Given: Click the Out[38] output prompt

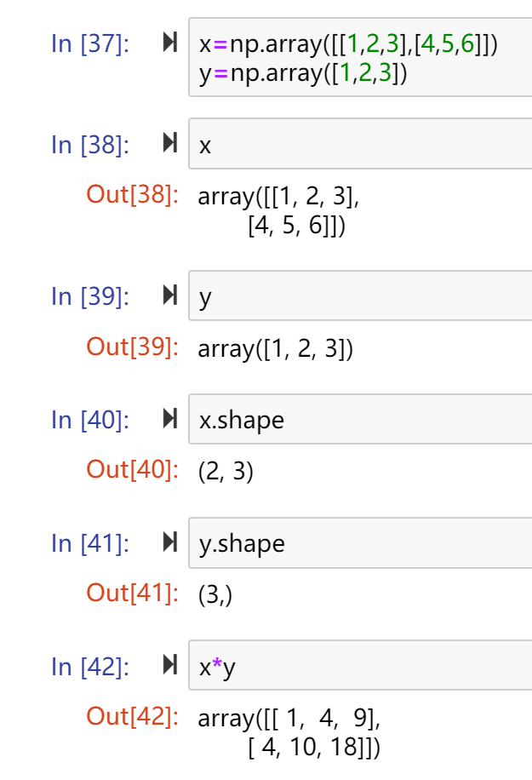Looking at the screenshot, I should click(x=132, y=194).
